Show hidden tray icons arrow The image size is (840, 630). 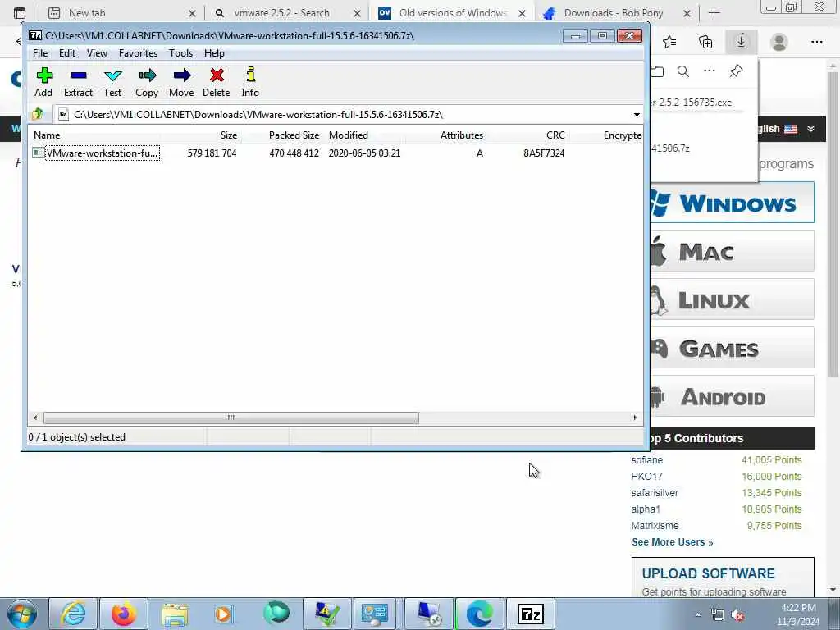[x=697, y=615]
